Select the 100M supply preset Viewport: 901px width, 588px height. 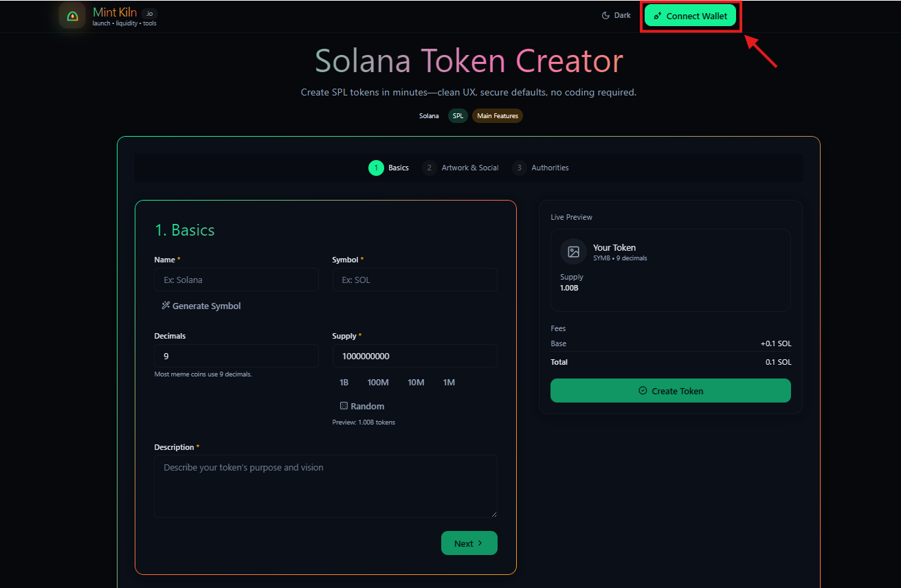tap(378, 382)
